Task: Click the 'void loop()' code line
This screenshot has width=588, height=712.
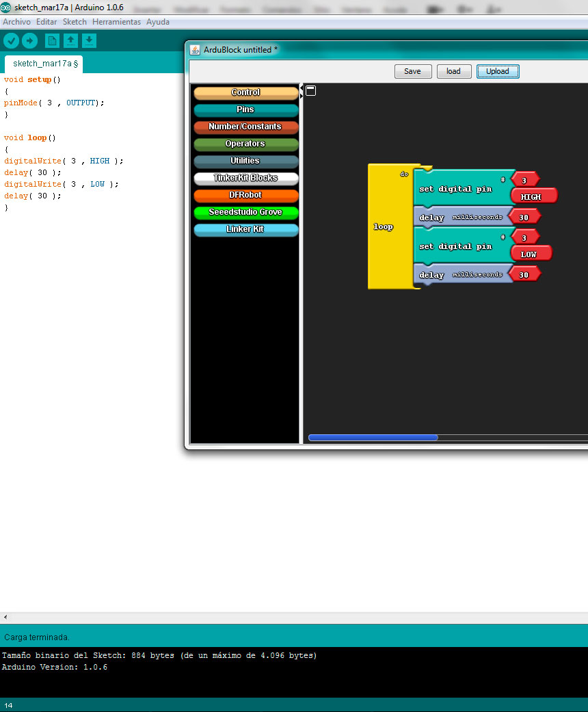Action: click(30, 137)
